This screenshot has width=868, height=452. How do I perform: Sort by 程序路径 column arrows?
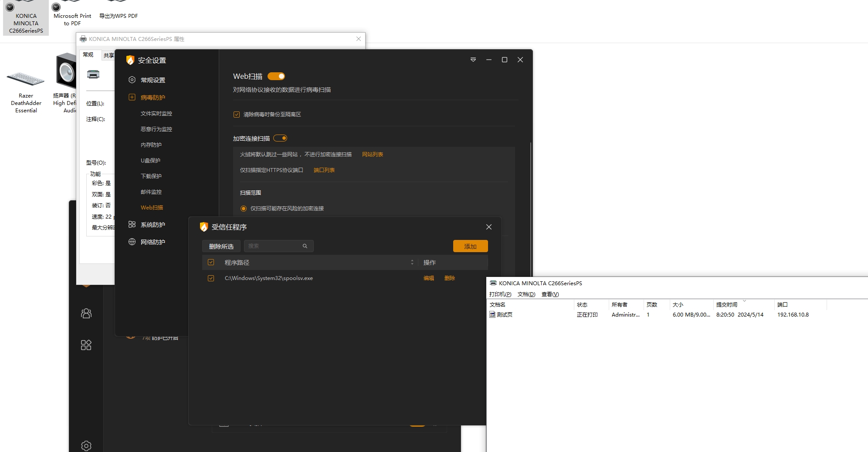pyautogui.click(x=412, y=262)
